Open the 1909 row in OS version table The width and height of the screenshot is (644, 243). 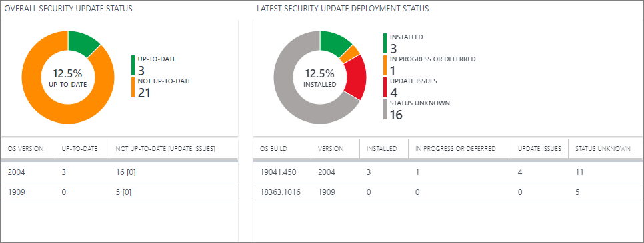119,192
